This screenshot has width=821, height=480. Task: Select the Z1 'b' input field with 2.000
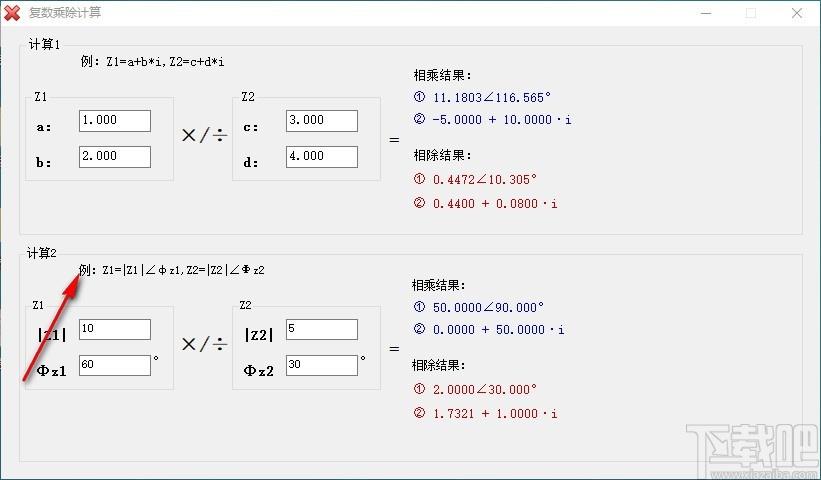pyautogui.click(x=115, y=157)
